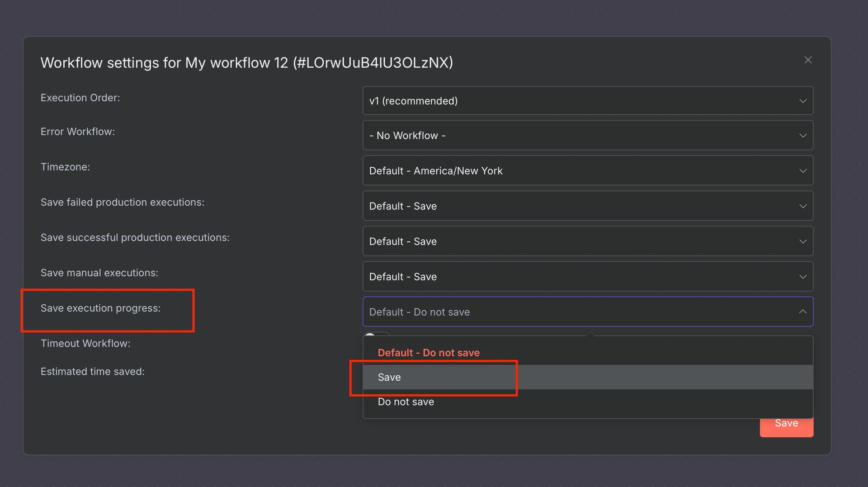
Task: Click the X icon to dismiss settings
Action: [x=808, y=59]
